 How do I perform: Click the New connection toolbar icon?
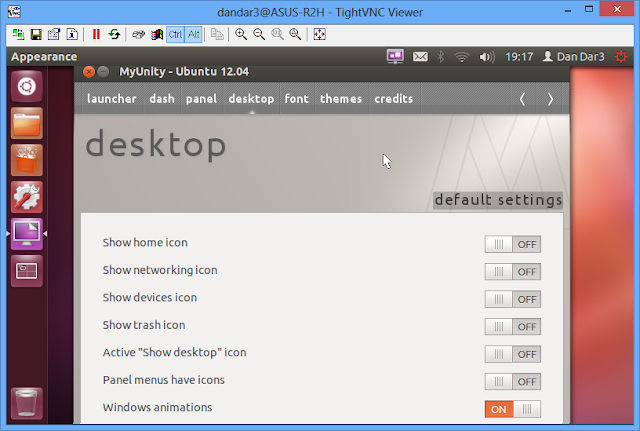pos(18,35)
